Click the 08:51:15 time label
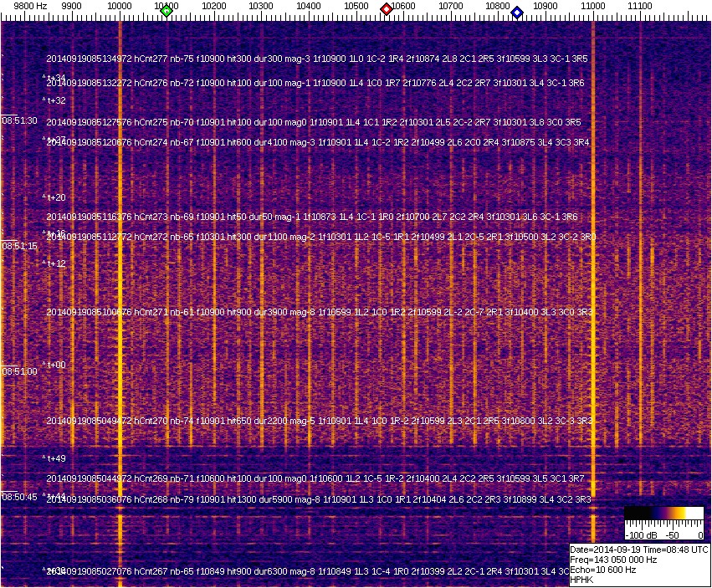 pos(20,246)
